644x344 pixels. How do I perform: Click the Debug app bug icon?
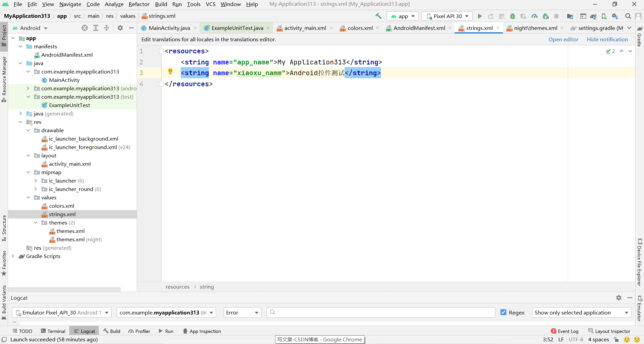[x=513, y=16]
